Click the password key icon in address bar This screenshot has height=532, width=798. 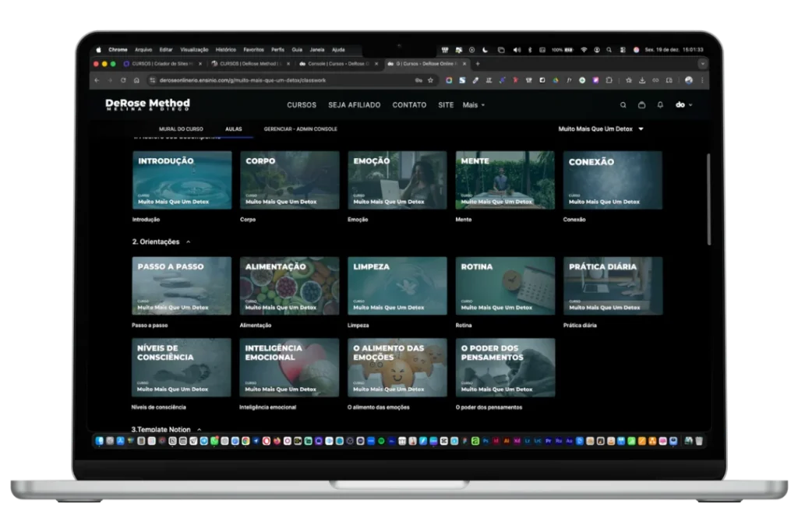(418, 80)
